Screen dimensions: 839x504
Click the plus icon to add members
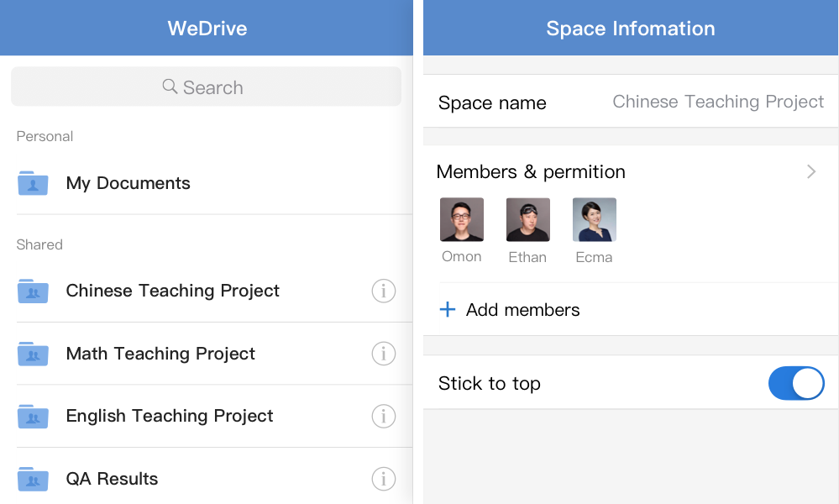coord(448,310)
